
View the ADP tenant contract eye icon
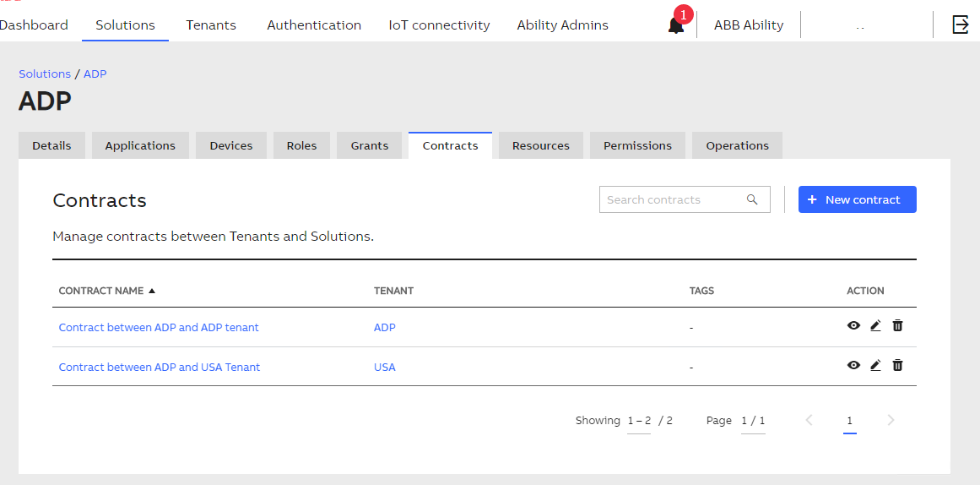[853, 325]
